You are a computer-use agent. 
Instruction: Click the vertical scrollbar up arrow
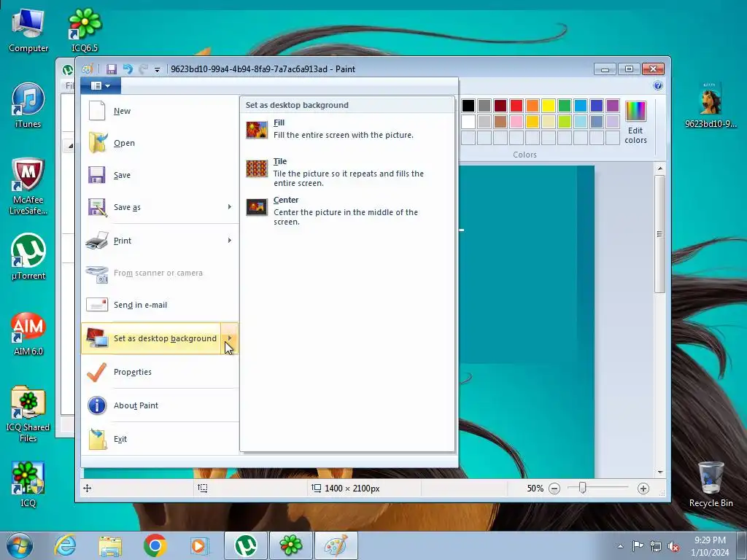[659, 168]
